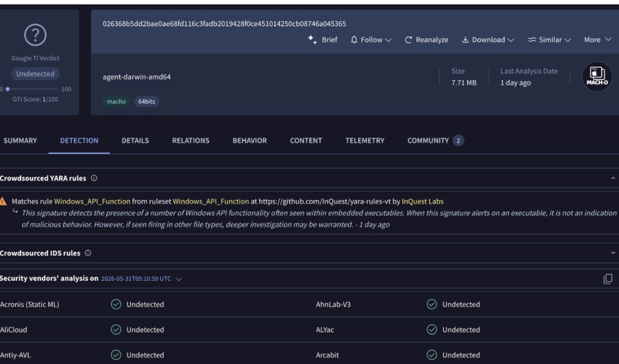Select the DETECTION tab
619x364 pixels.
[79, 140]
